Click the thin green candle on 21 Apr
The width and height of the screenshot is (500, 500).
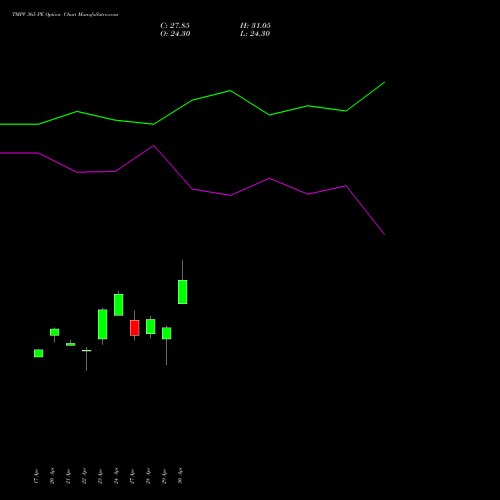click(71, 344)
